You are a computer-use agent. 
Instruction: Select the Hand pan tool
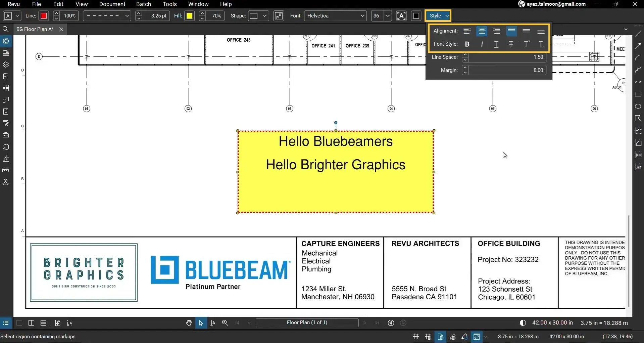point(189,323)
